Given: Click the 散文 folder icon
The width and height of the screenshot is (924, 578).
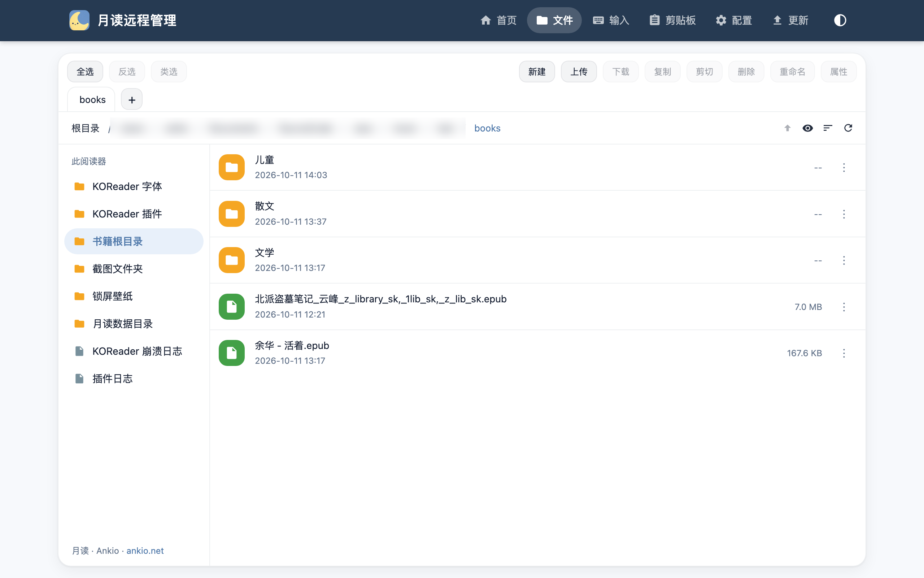Looking at the screenshot, I should [232, 214].
